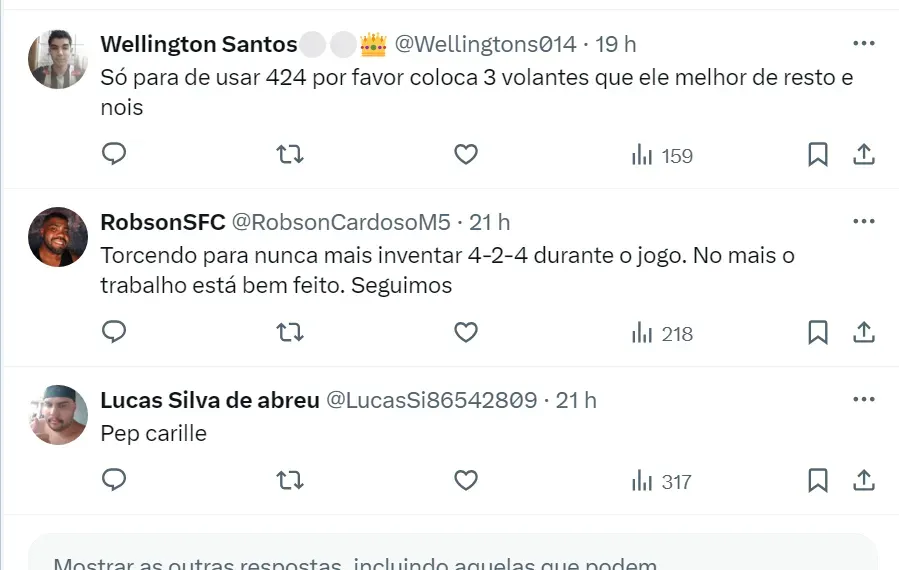Share Wellington Santos's tweet
The width and height of the screenshot is (899, 570).
(864, 155)
